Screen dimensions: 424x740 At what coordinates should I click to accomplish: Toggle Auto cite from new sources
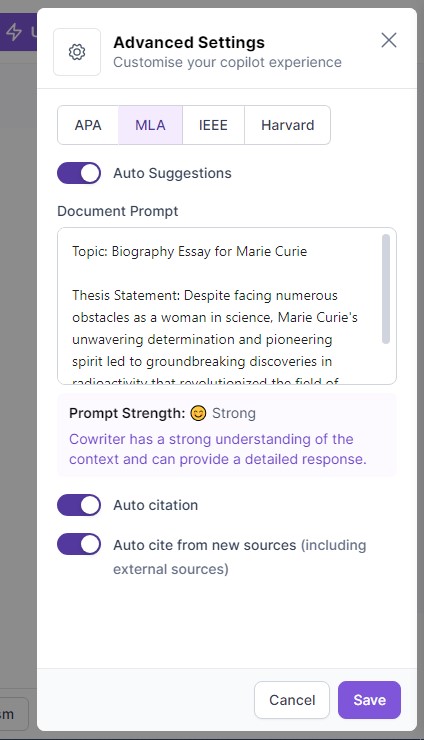click(79, 544)
